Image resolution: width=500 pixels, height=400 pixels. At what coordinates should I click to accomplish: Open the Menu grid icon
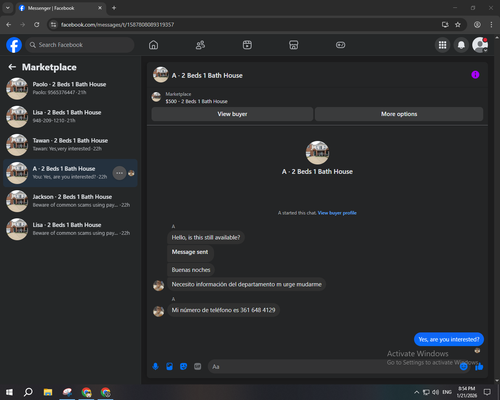[x=442, y=45]
